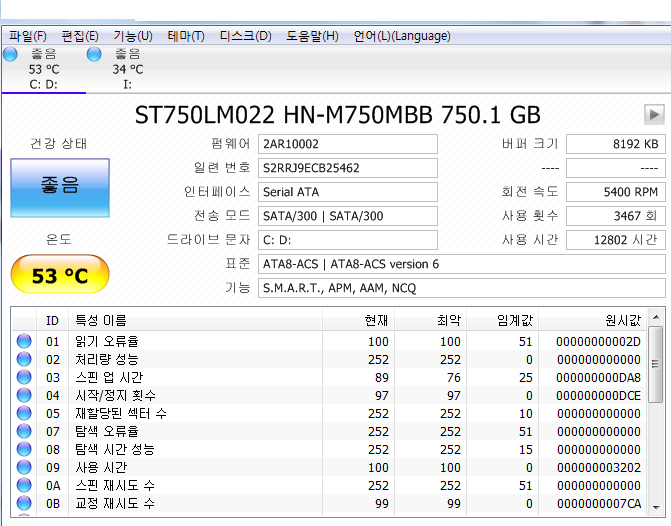671x526 pixels.
Task: Click the 53 °C temperature indicator
Action: 60,274
